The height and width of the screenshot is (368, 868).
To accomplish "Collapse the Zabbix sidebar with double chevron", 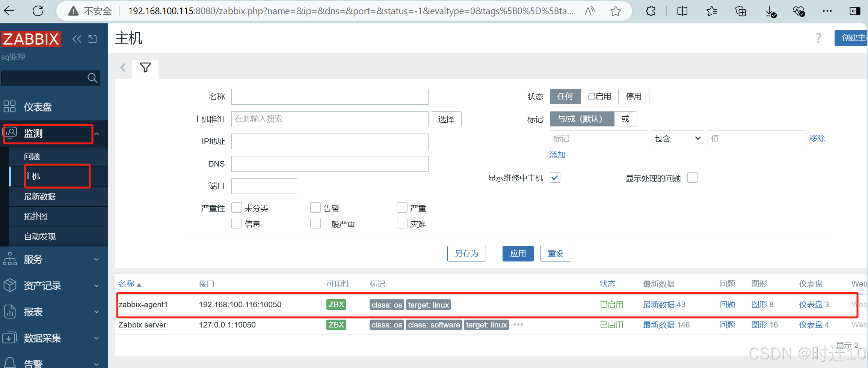I will pos(77,39).
